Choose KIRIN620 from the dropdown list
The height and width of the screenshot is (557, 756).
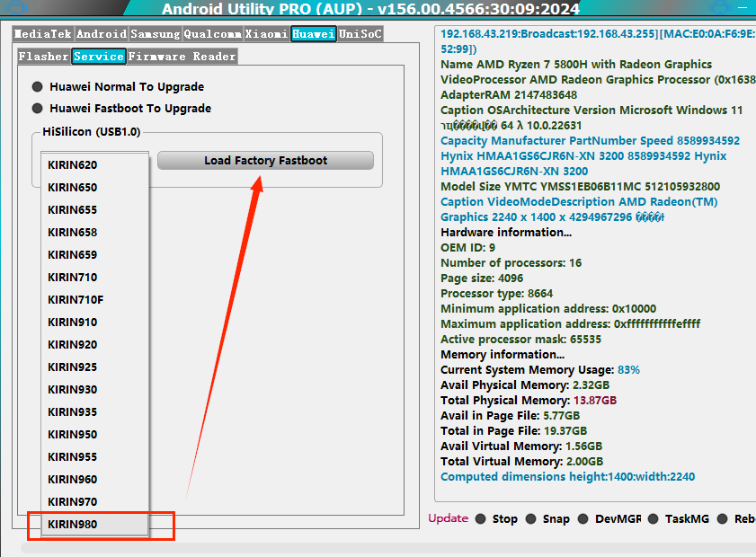(95, 164)
